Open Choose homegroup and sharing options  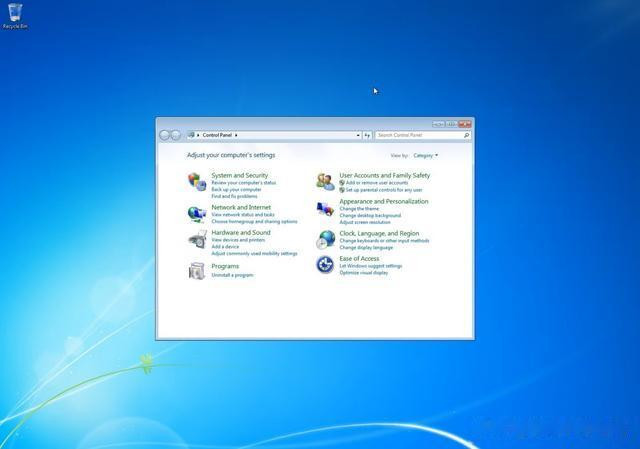coord(254,222)
